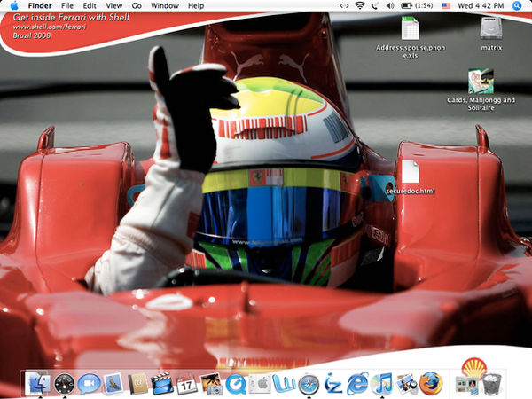532x399 pixels.
Task: Open Firefox from the Dock
Action: tap(431, 384)
